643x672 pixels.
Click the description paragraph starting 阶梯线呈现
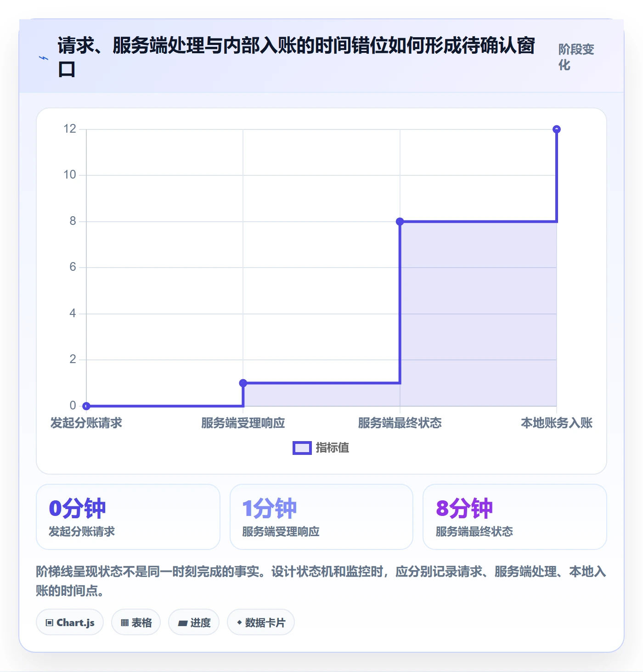[x=321, y=581]
